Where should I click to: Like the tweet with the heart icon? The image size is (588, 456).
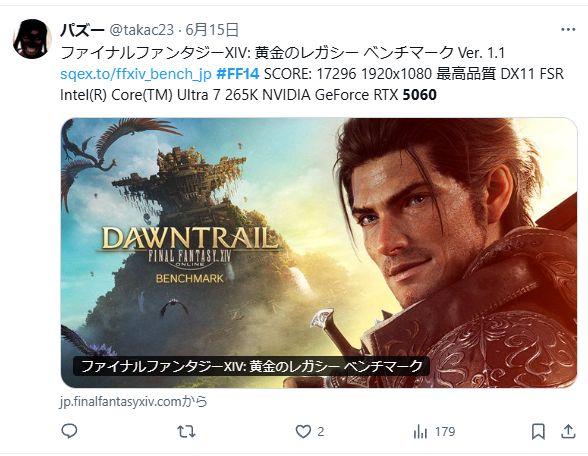coord(303,431)
